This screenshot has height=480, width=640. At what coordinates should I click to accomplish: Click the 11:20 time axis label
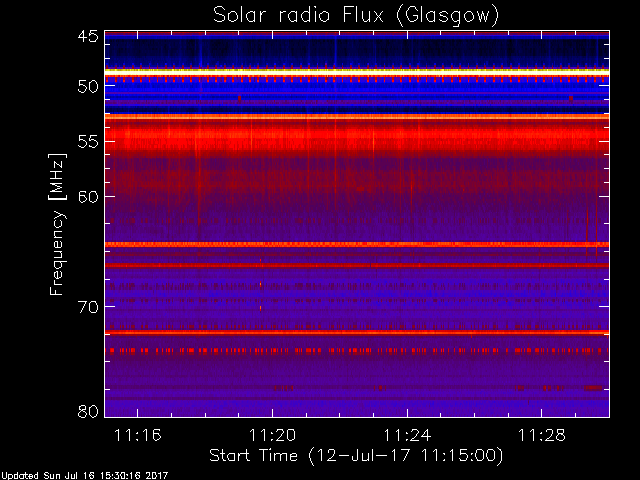272,435
